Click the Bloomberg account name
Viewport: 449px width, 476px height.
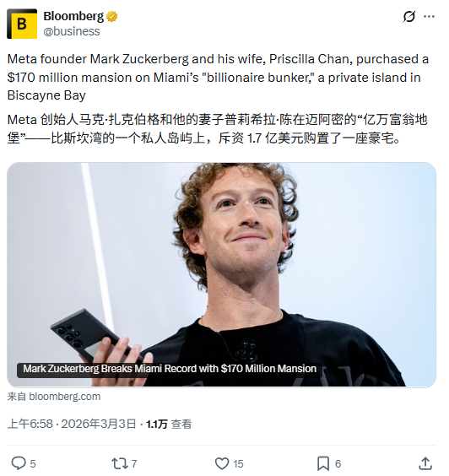point(73,16)
